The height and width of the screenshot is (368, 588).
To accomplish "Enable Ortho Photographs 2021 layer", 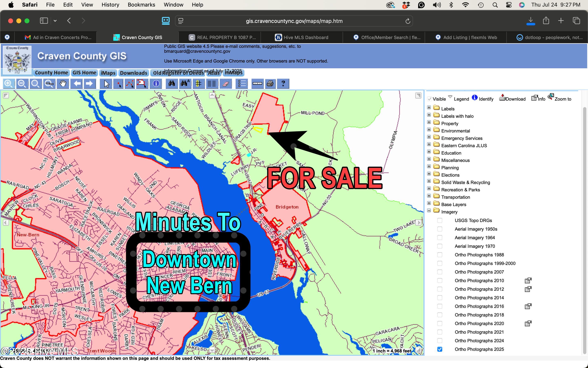I will coord(440,332).
